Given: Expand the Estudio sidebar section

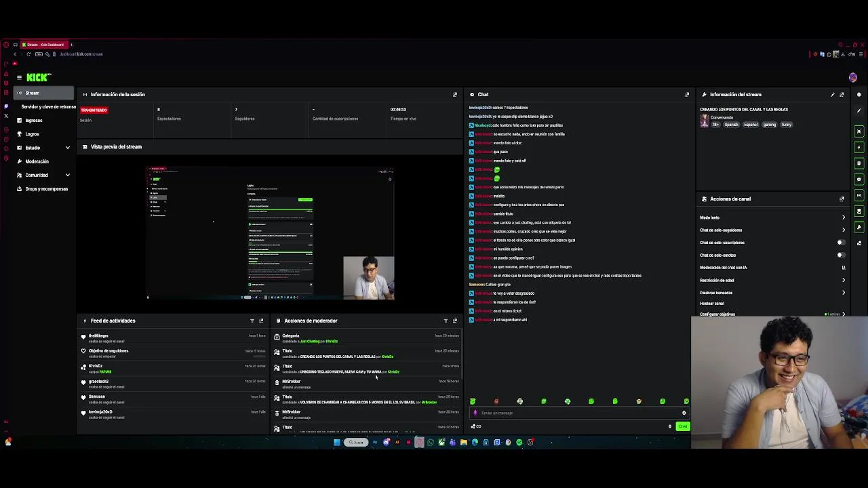Looking at the screenshot, I should (x=44, y=148).
